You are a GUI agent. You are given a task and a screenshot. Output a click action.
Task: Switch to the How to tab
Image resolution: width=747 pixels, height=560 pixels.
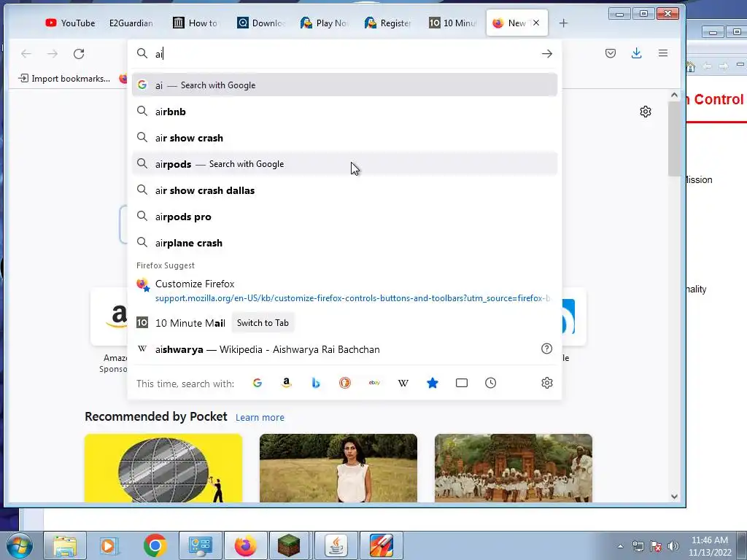point(196,23)
